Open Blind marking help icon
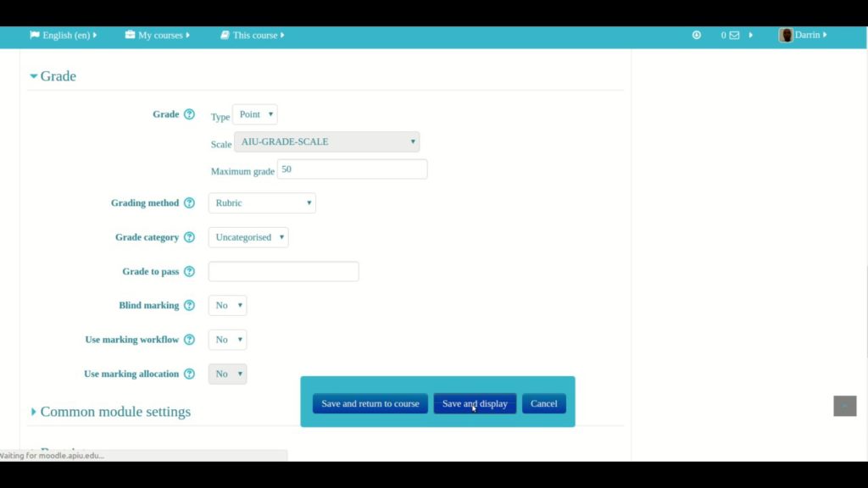Viewport: 868px width, 488px height. 189,306
